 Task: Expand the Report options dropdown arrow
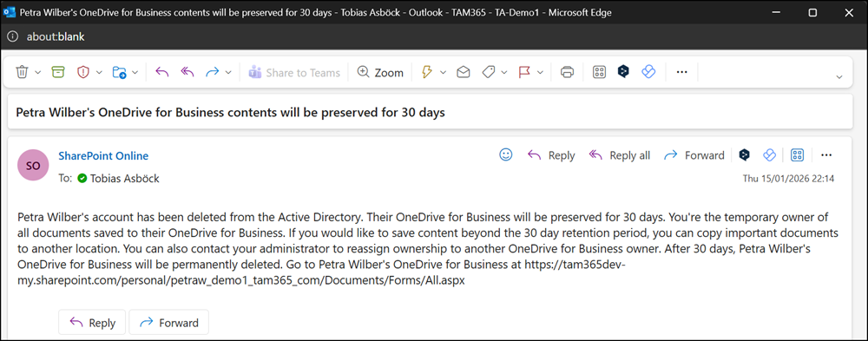tap(99, 73)
